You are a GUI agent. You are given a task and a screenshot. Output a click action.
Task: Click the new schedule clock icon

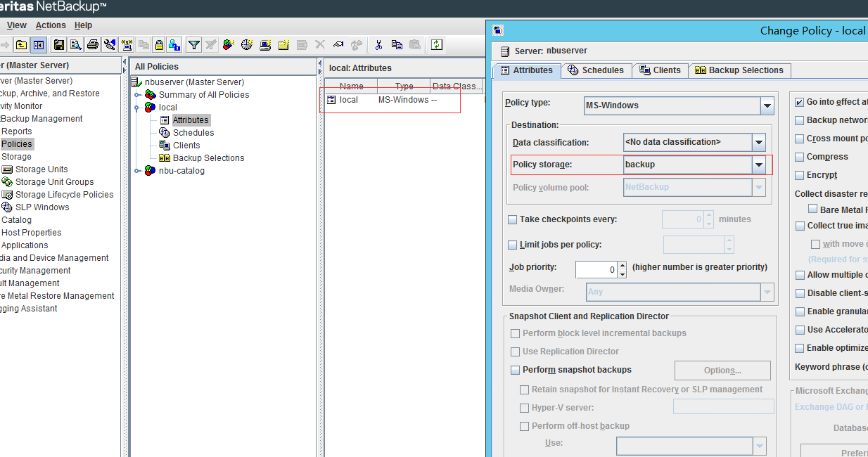[247, 45]
